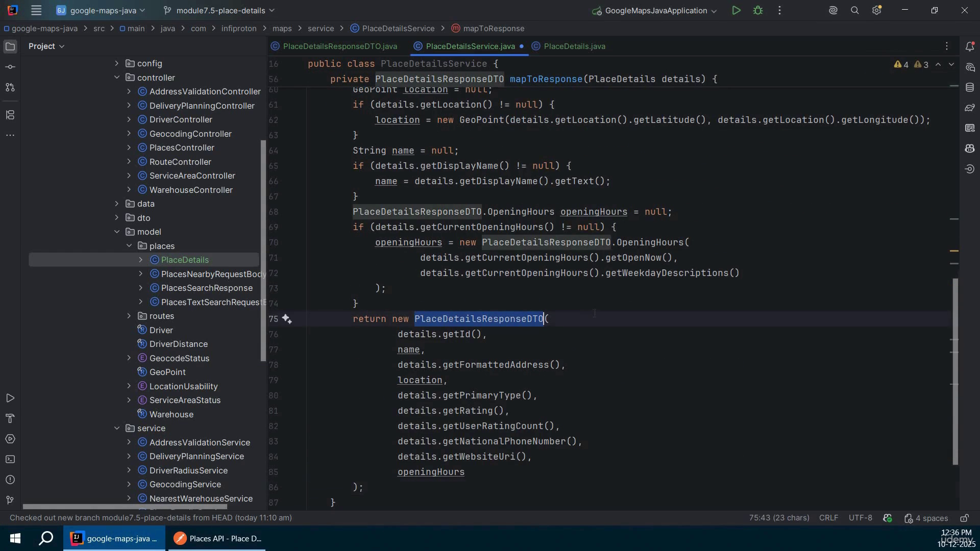Image resolution: width=980 pixels, height=551 pixels.
Task: Open the Git tool window icon
Action: pos(10,500)
